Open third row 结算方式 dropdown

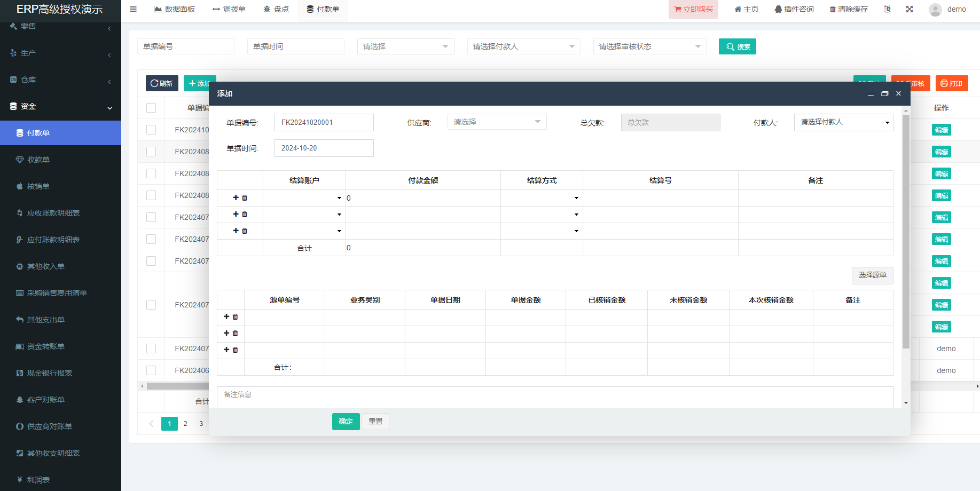542,231
